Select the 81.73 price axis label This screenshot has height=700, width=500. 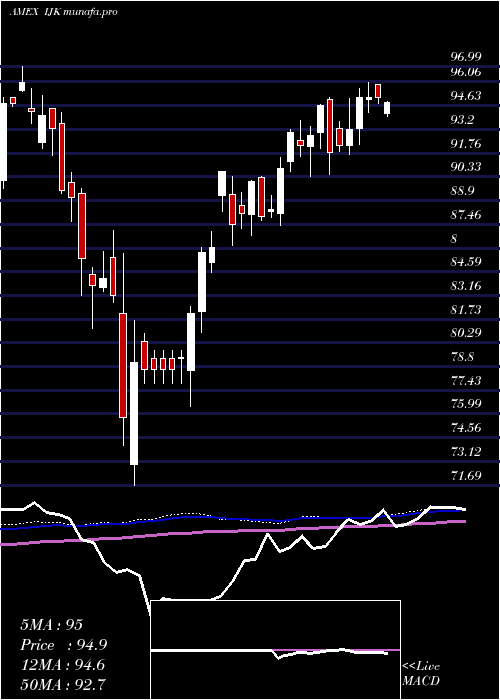(x=466, y=309)
